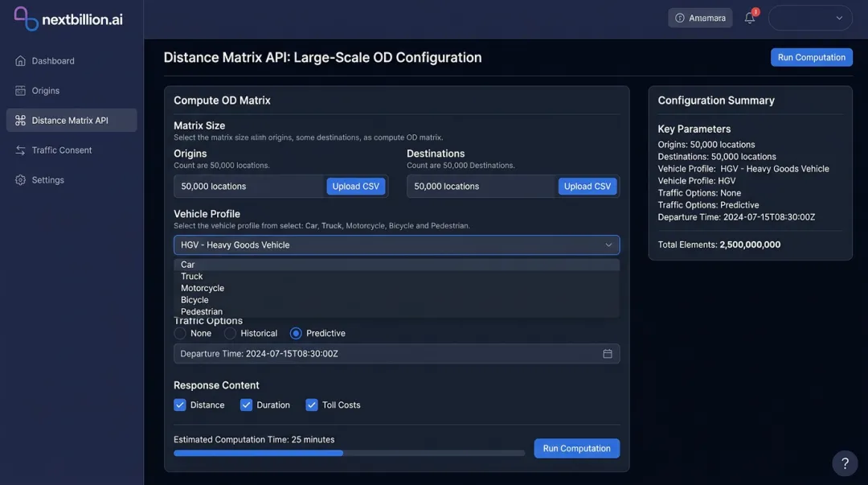
Task: Click Run Computation at the form bottom
Action: [x=576, y=449]
